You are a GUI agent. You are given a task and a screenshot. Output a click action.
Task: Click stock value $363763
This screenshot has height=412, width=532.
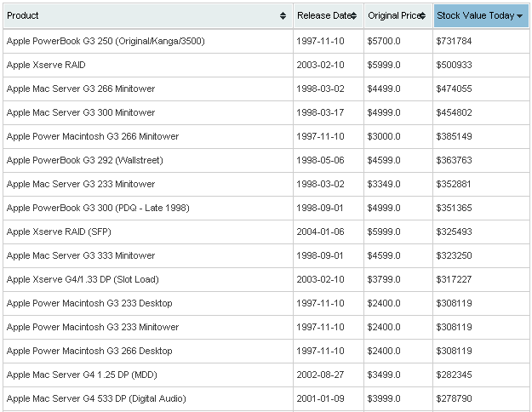454,160
